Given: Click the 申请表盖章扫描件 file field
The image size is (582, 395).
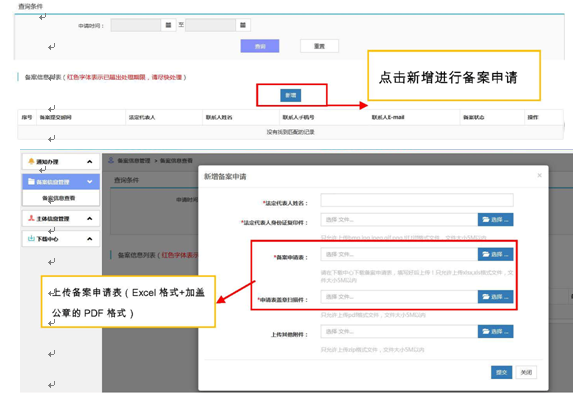Looking at the screenshot, I should tap(399, 297).
